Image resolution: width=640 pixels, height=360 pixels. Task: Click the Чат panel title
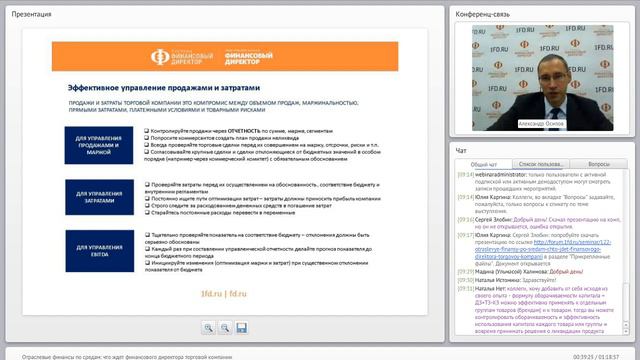click(461, 151)
